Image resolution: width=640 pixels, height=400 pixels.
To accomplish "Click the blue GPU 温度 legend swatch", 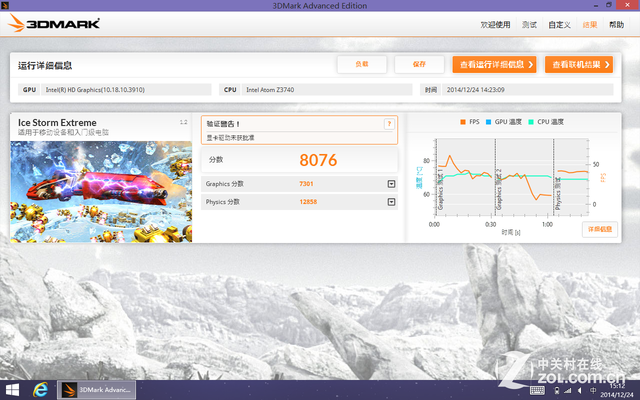I will [x=488, y=122].
